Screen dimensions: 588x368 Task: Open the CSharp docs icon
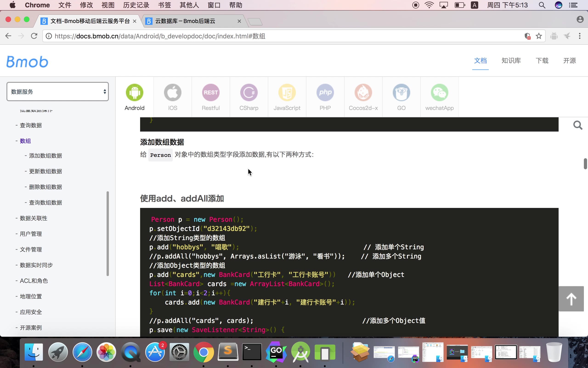(249, 92)
